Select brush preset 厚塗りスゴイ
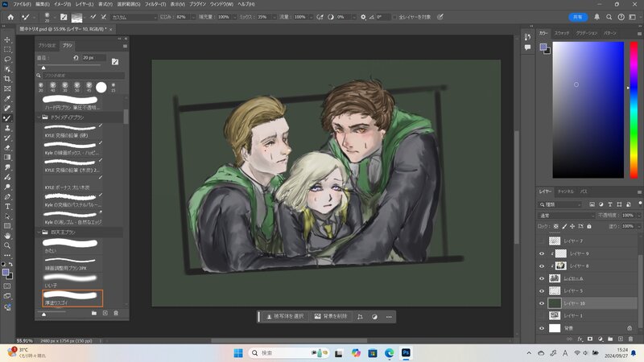Screen dimensions: 644x362 coord(72,298)
